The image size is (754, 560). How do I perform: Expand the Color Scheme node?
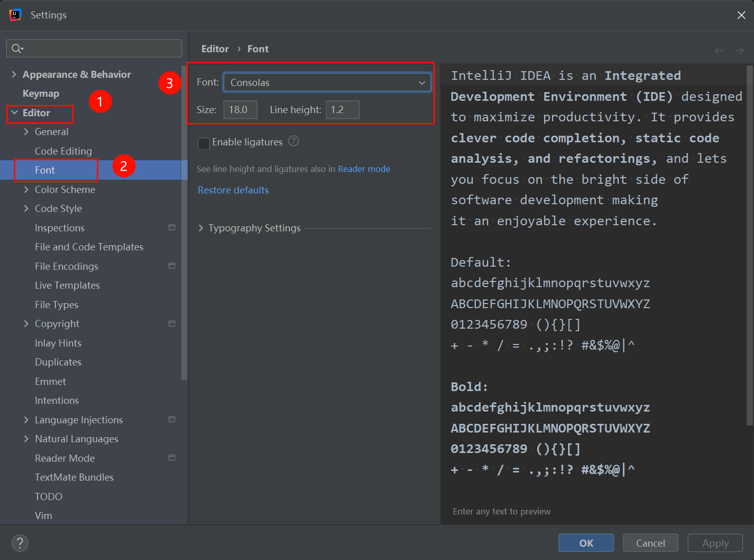pos(26,189)
